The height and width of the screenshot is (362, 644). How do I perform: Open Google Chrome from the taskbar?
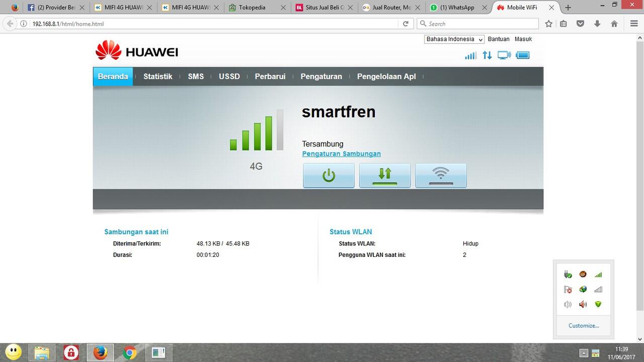(x=129, y=352)
